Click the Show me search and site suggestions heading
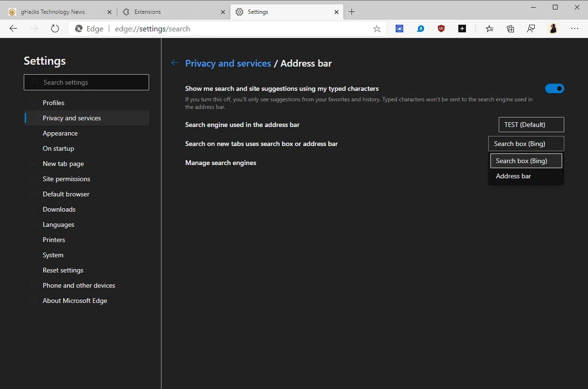Image resolution: width=588 pixels, height=389 pixels. [x=282, y=88]
